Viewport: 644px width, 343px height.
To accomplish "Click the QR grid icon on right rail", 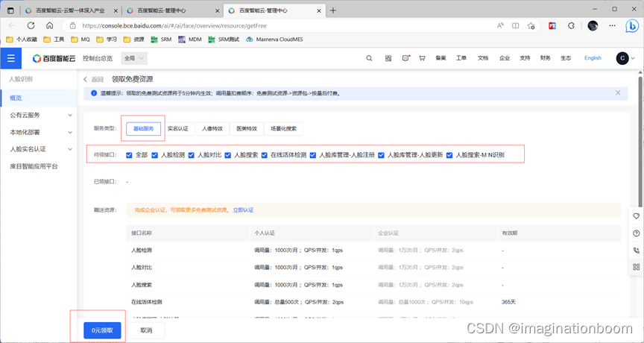I will coord(637,267).
